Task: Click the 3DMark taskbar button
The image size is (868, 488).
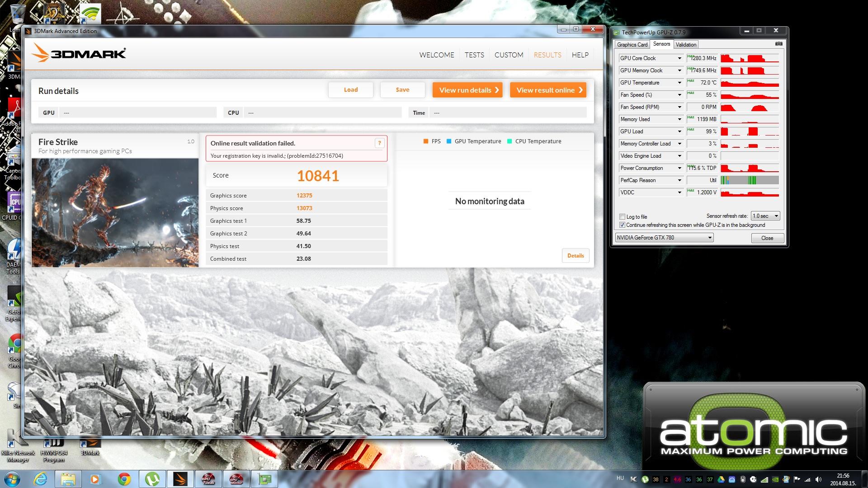Action: click(180, 479)
